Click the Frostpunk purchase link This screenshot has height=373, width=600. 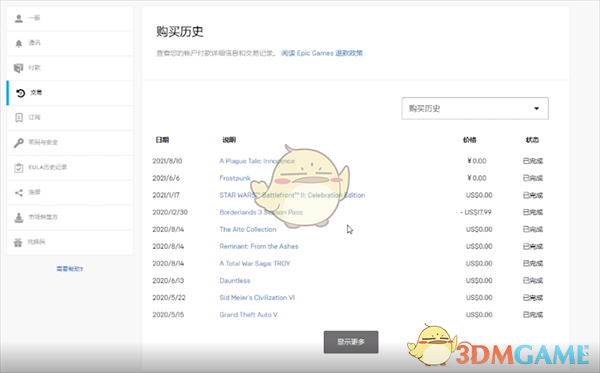point(235,178)
